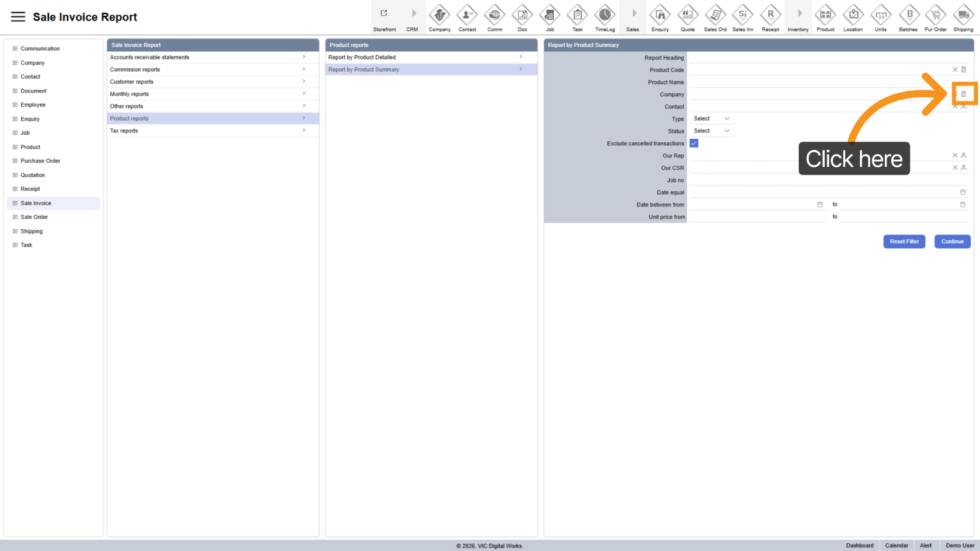
Task: Click the Quote toolbar icon
Action: click(688, 15)
